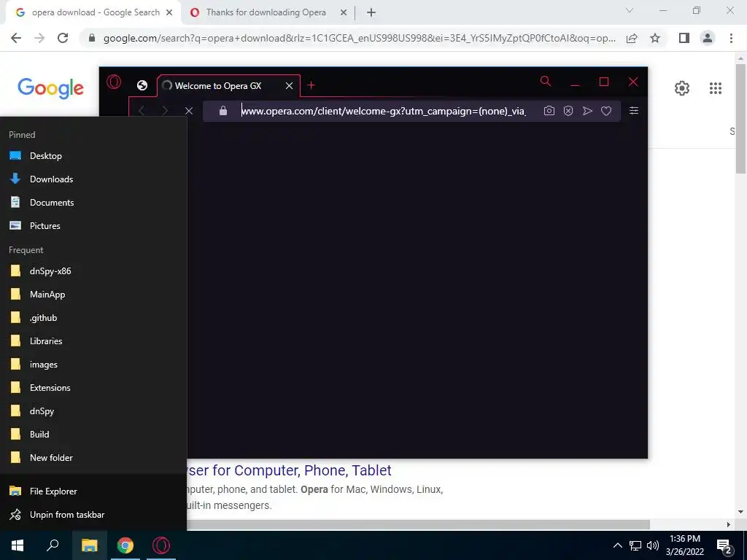This screenshot has width=747, height=560.
Task: Click the Chrome address bar URL
Action: (359, 38)
